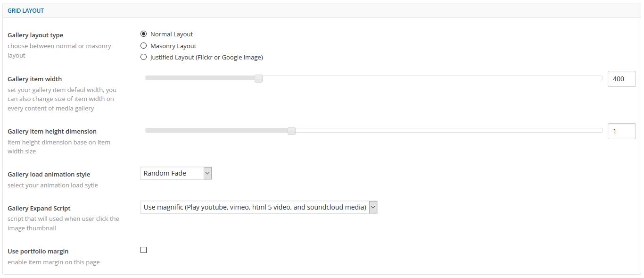Choose the Masonry Layout option
Image resolution: width=644 pixels, height=278 pixels.
pos(144,46)
